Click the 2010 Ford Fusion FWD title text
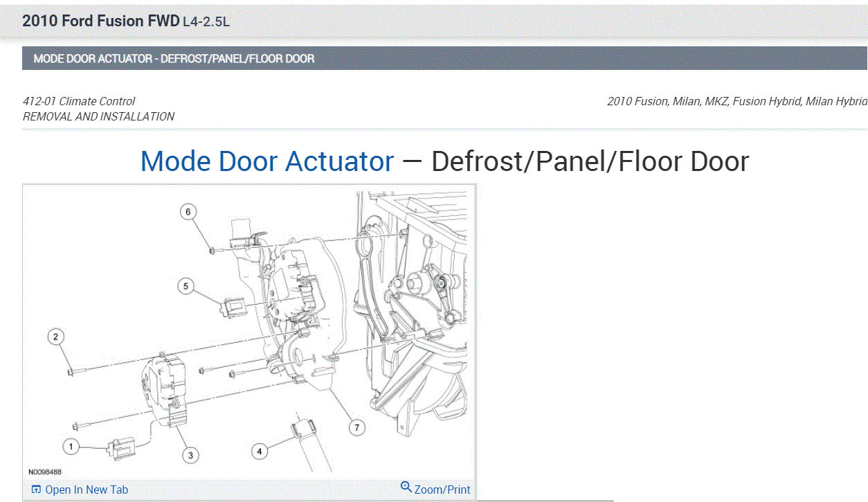Viewport: 868px width, 502px height. [x=101, y=20]
